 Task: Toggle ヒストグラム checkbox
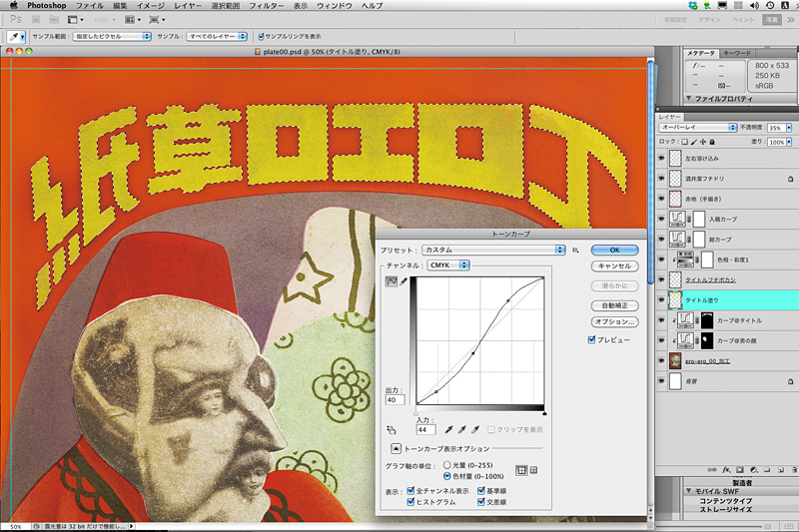[x=410, y=502]
